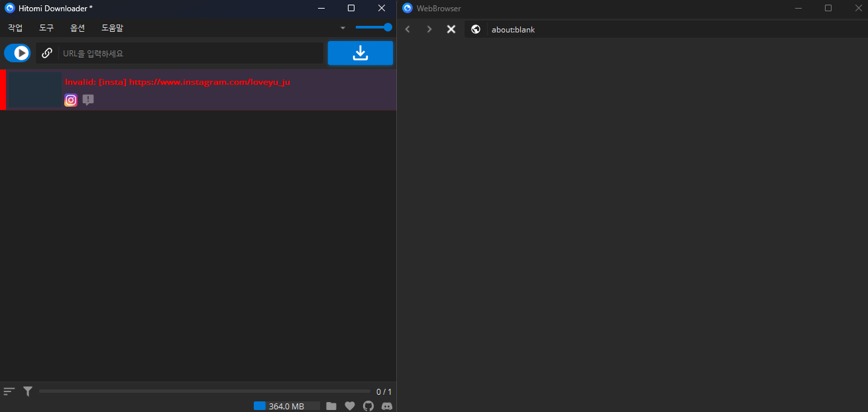Image resolution: width=868 pixels, height=412 pixels.
Task: Open the 도움말 menu
Action: pyautogui.click(x=111, y=28)
